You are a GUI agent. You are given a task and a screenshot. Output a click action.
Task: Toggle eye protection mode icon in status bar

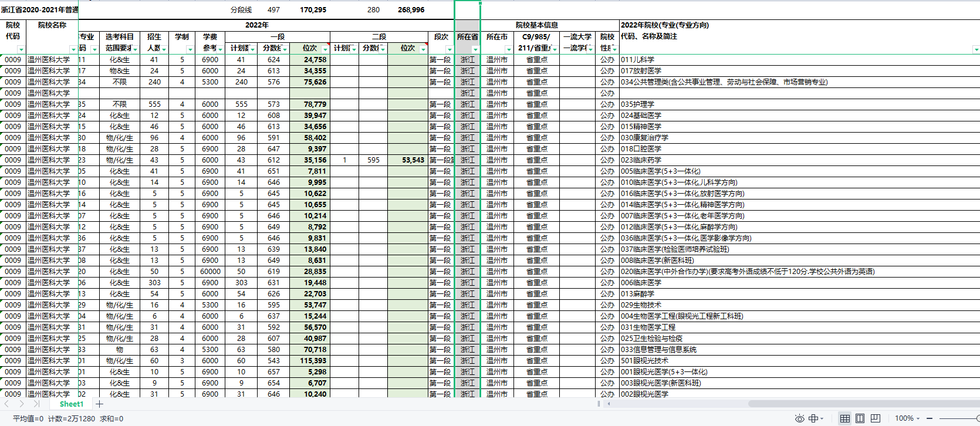799,418
